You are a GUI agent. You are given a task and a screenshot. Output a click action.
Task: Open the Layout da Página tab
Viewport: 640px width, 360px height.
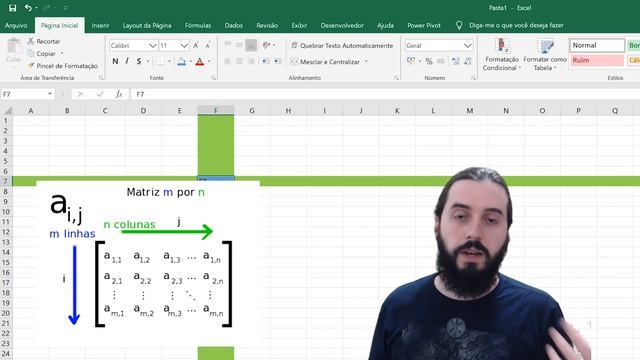[147, 25]
